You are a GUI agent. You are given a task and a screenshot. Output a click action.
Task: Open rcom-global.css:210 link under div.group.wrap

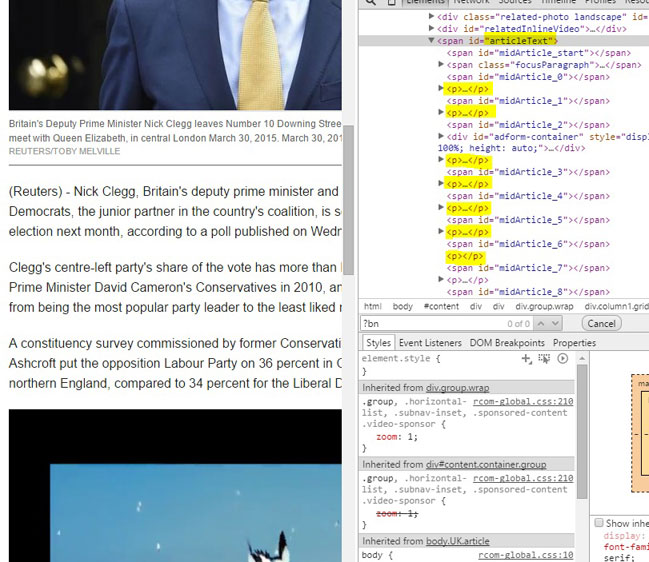(x=523, y=401)
